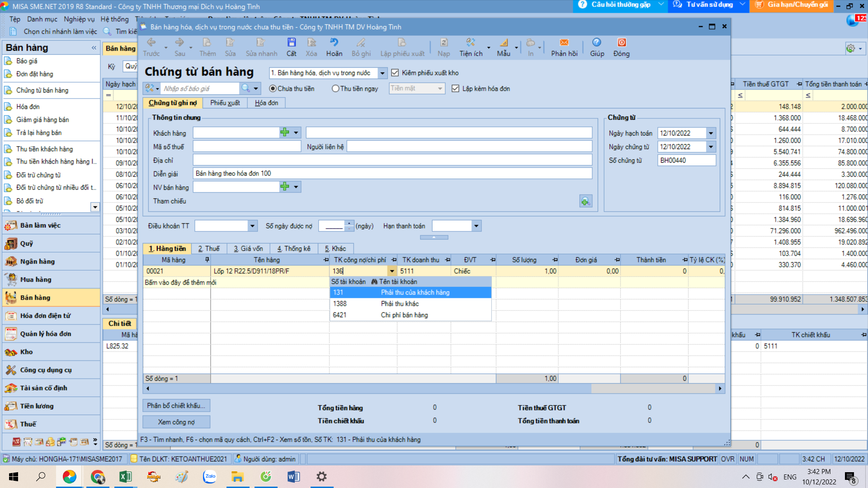Screen dimensions: 868x488
Task: Switch to the 2. Thuế tab
Action: click(x=209, y=249)
